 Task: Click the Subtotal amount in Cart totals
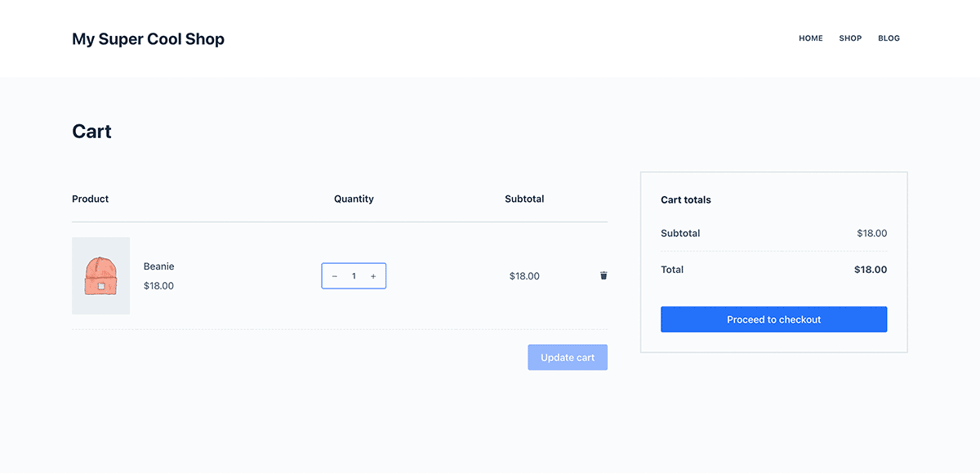[872, 233]
